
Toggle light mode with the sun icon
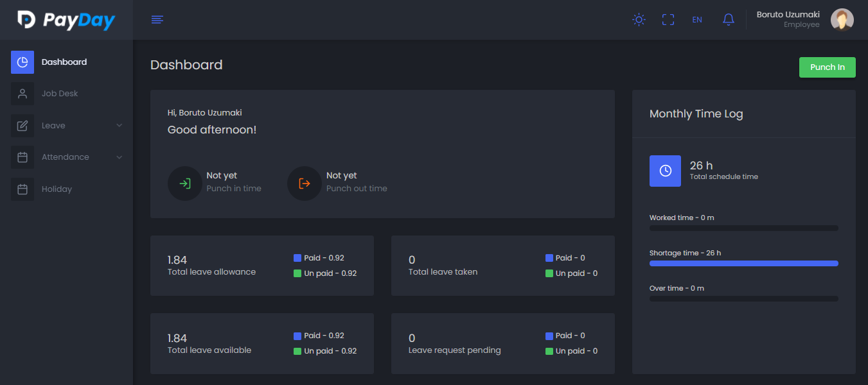pos(639,20)
